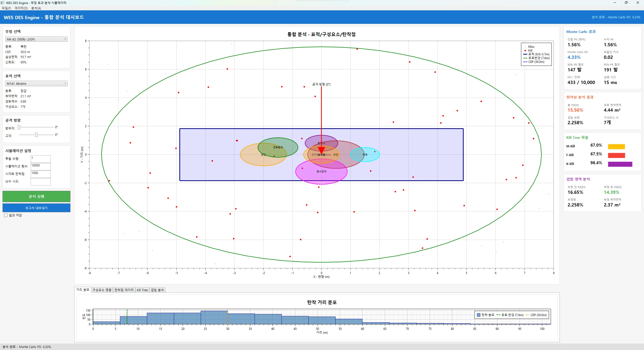
Task: Switch to the 구성요소 명중 tab
Action: point(102,290)
